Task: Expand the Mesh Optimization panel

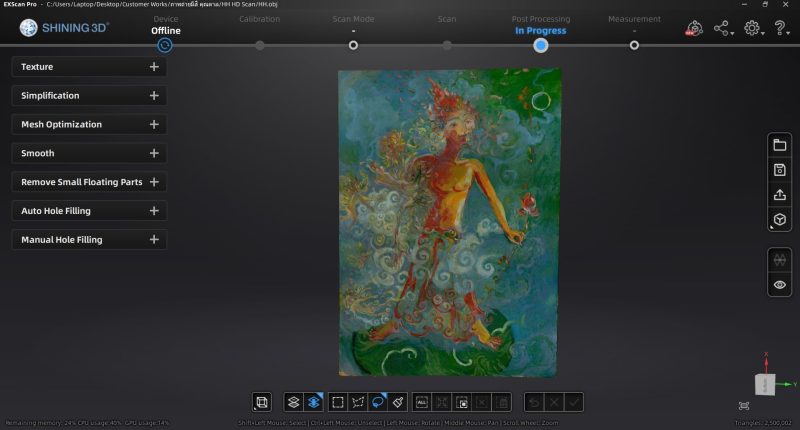Action: 154,124
